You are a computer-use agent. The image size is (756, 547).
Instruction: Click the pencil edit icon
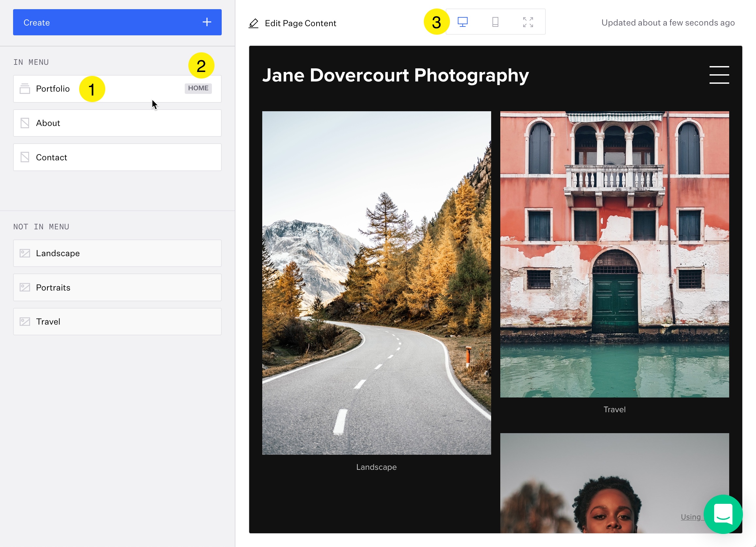coord(253,23)
